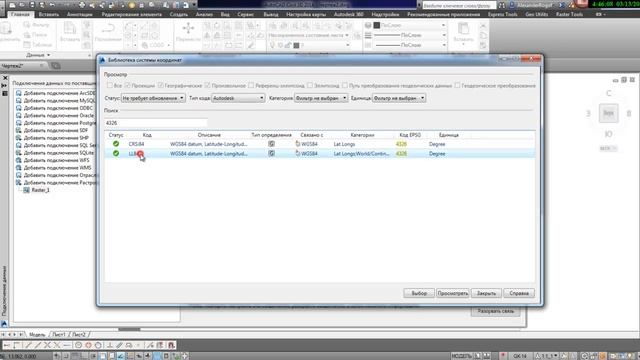Open the Анализ ribbon tab
The image size is (640, 360).
click(x=204, y=14)
